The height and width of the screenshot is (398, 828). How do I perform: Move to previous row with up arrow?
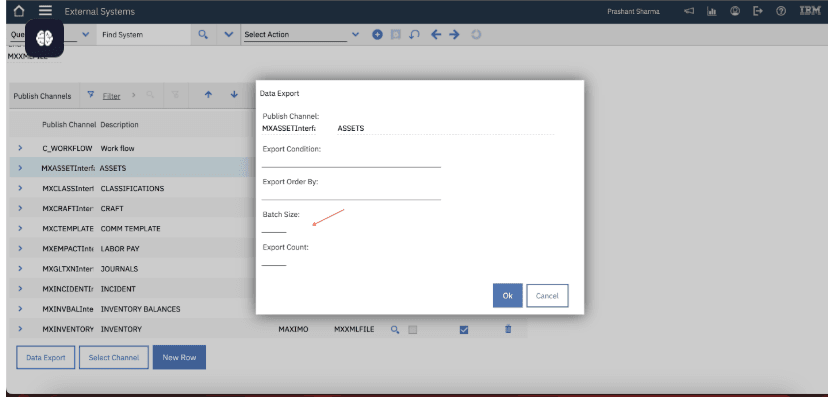[208, 95]
